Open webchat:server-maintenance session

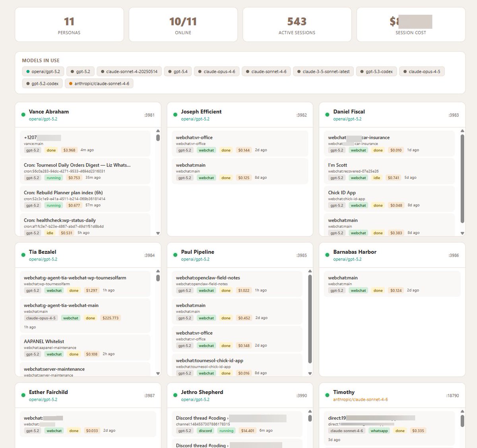pyautogui.click(x=85, y=369)
